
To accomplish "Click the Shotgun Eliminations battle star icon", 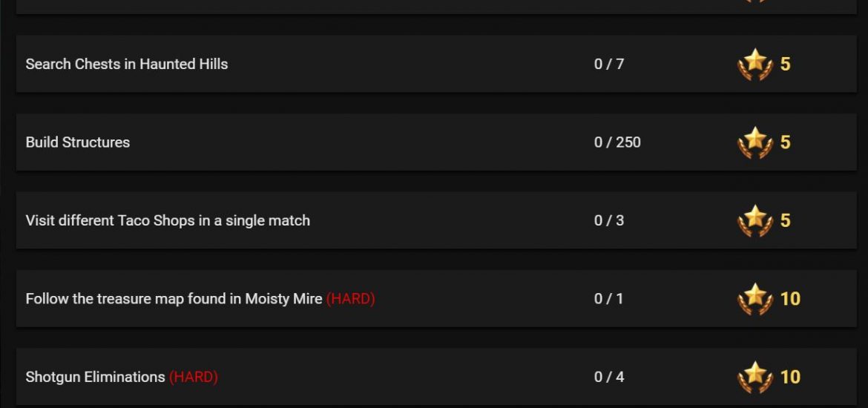I will pyautogui.click(x=755, y=377).
